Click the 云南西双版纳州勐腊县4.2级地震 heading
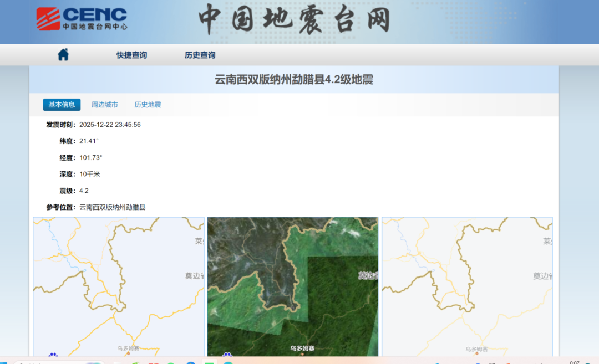 [x=293, y=80]
